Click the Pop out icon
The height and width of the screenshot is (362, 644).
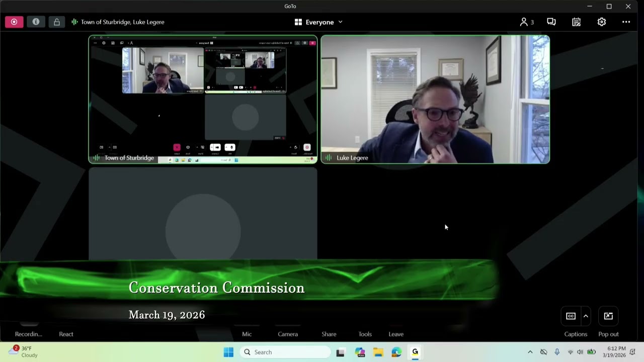[x=608, y=316]
